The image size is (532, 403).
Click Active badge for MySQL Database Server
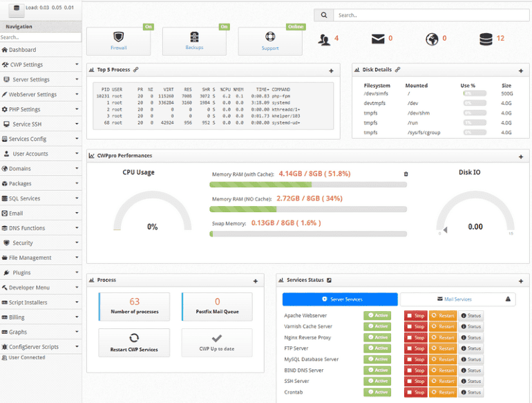[377, 359]
